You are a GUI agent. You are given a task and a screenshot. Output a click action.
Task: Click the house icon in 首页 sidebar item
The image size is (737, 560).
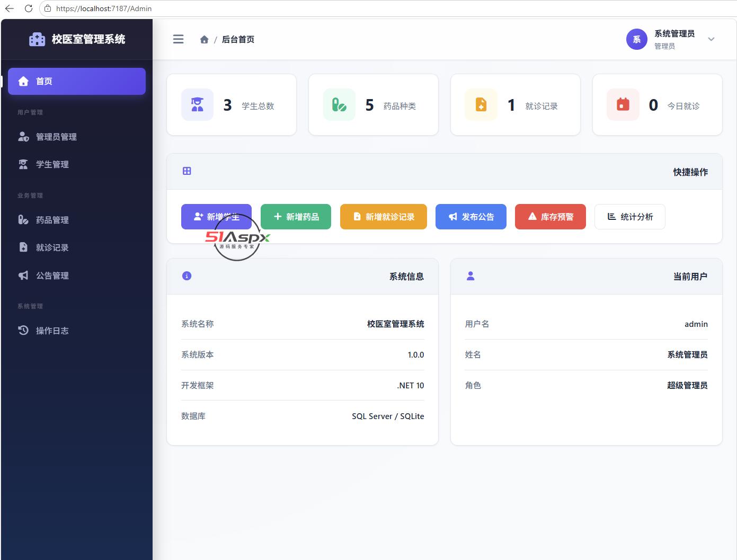tap(23, 81)
